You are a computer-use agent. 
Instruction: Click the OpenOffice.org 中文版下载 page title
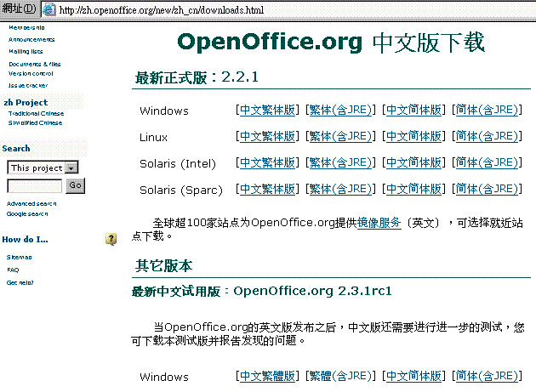coord(331,43)
